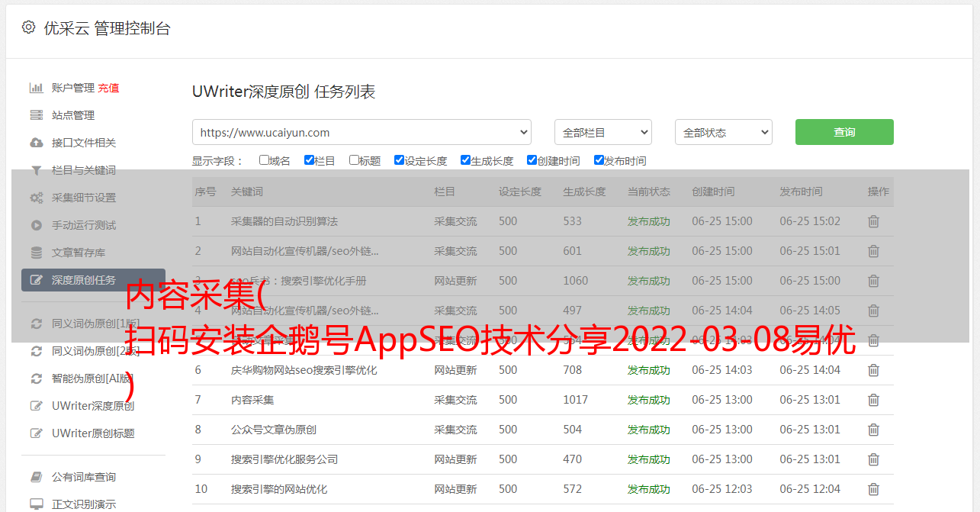Click the red 充值 link

click(108, 88)
